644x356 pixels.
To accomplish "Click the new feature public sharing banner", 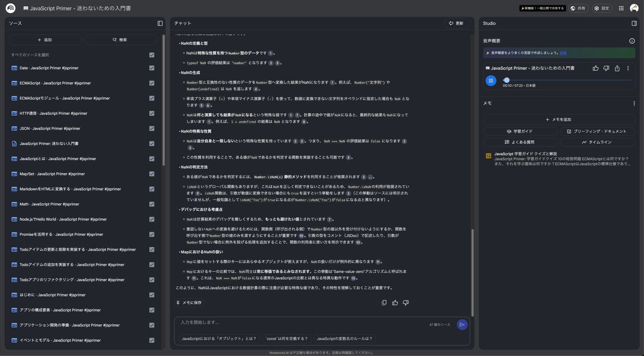I will (x=543, y=8).
